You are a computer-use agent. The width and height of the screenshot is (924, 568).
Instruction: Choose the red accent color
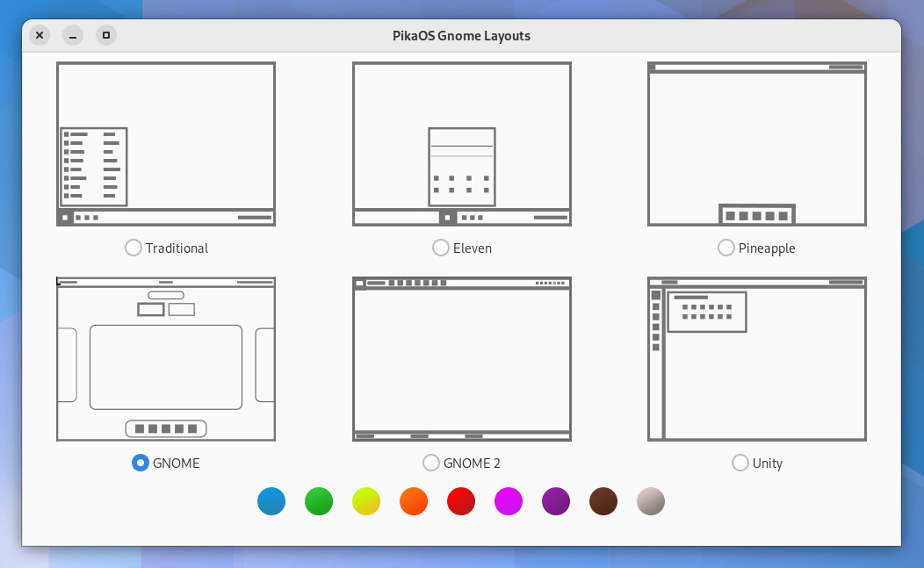[x=461, y=501]
